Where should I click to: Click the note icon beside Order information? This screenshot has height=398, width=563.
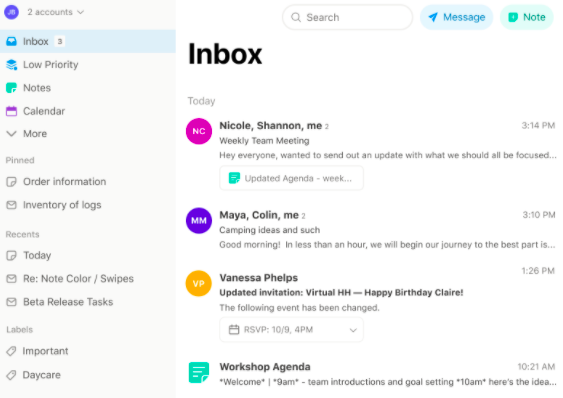point(11,182)
